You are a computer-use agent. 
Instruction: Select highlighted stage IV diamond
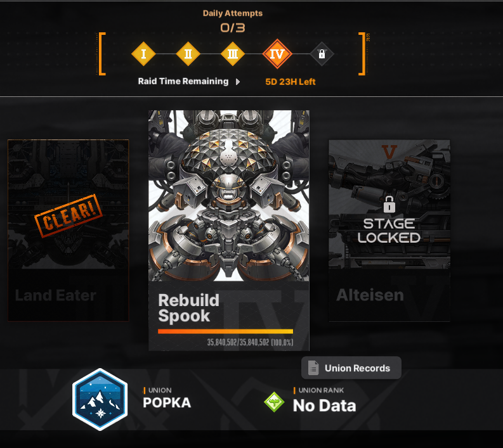(x=277, y=54)
